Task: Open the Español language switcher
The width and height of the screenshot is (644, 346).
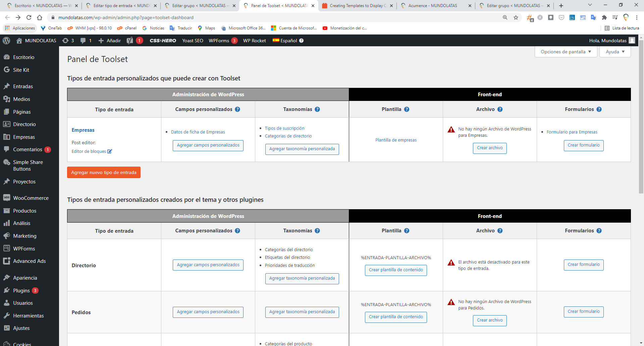Action: tap(288, 41)
